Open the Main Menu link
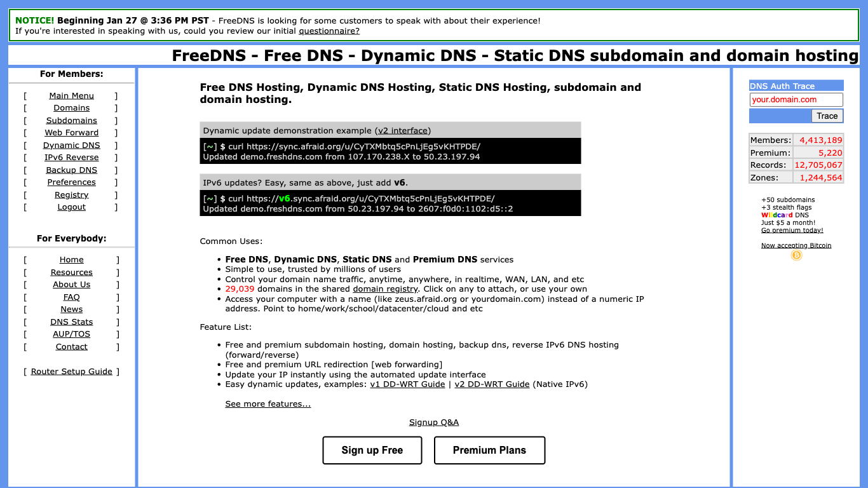The height and width of the screenshot is (488, 868). click(x=71, y=96)
